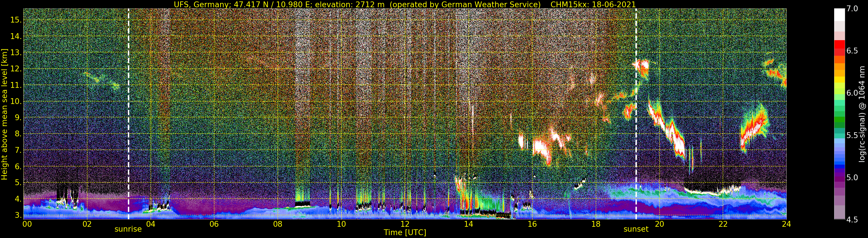The image size is (868, 238).
Task: Click the '14' time tick label
Action: (468, 224)
